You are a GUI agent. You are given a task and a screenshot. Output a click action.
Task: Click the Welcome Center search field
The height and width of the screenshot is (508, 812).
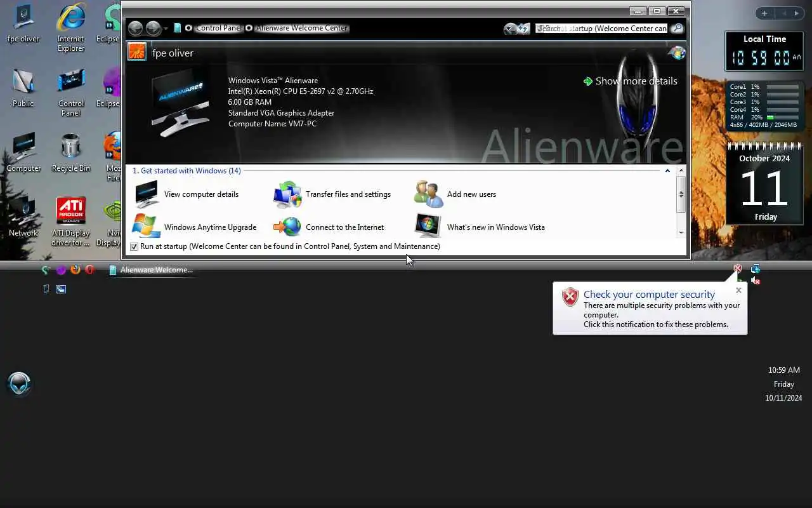602,28
